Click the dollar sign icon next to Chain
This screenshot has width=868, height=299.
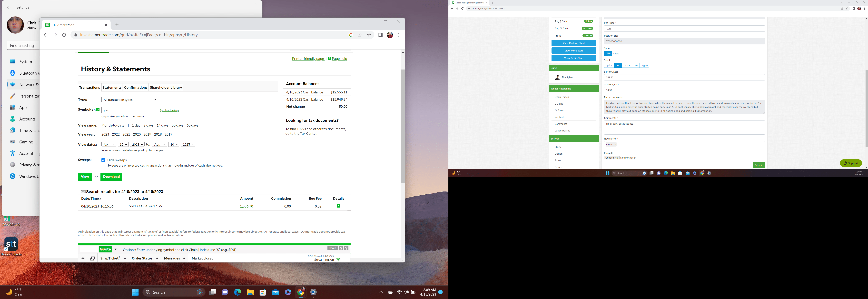[x=341, y=248]
